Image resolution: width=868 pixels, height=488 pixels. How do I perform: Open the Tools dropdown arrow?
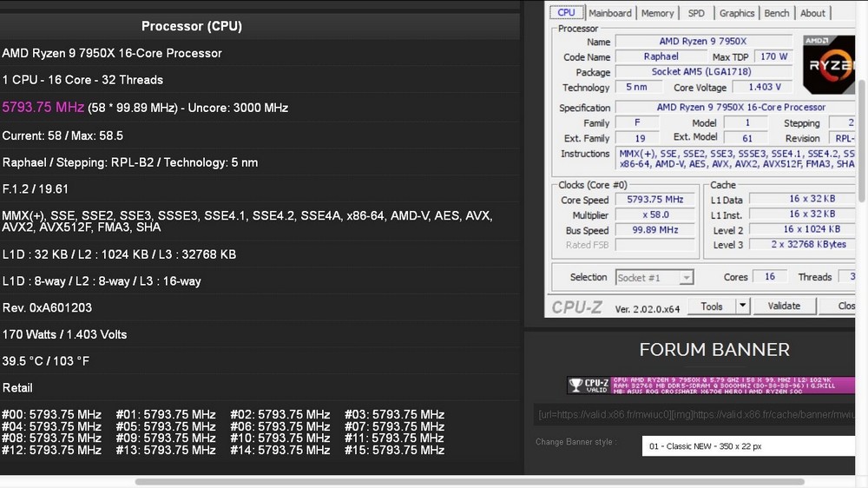pos(742,306)
